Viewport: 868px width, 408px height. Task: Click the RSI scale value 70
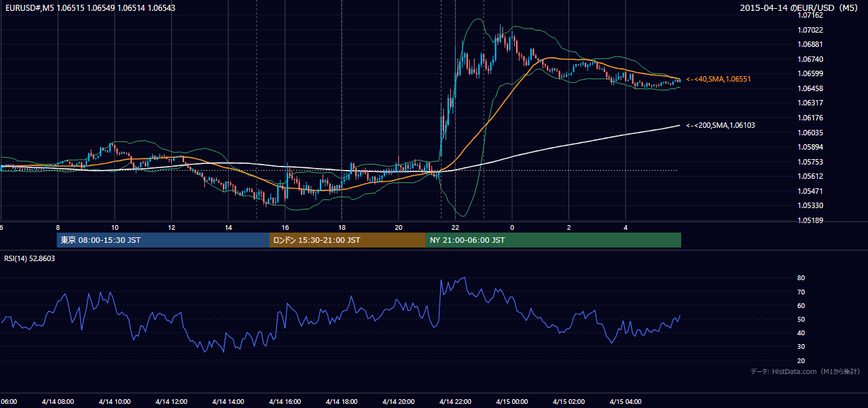801,292
